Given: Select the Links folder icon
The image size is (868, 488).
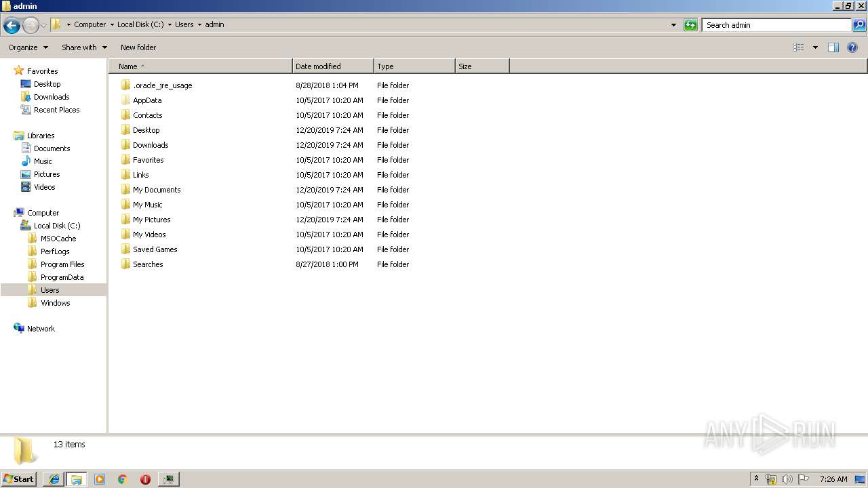Looking at the screenshot, I should coord(125,175).
